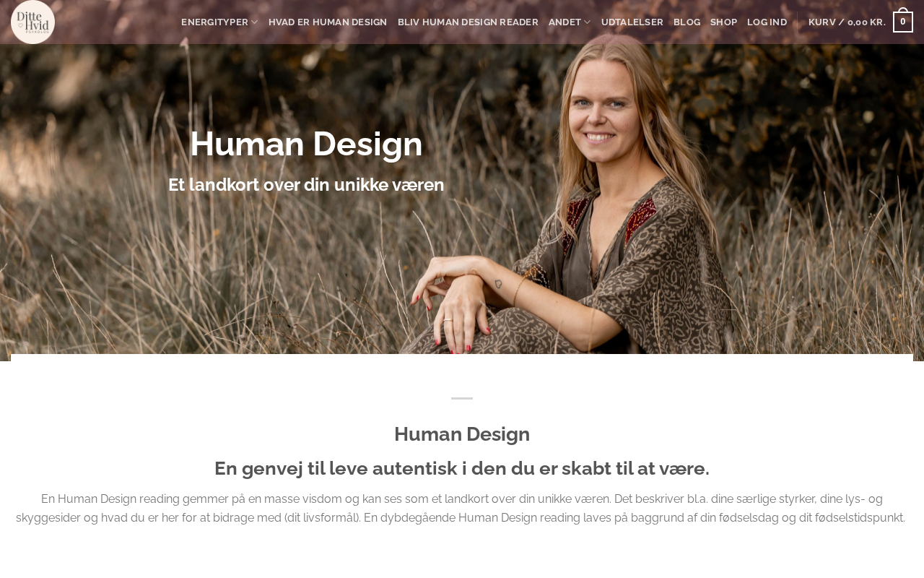Open Bliv Human Design Reader page

(x=468, y=22)
